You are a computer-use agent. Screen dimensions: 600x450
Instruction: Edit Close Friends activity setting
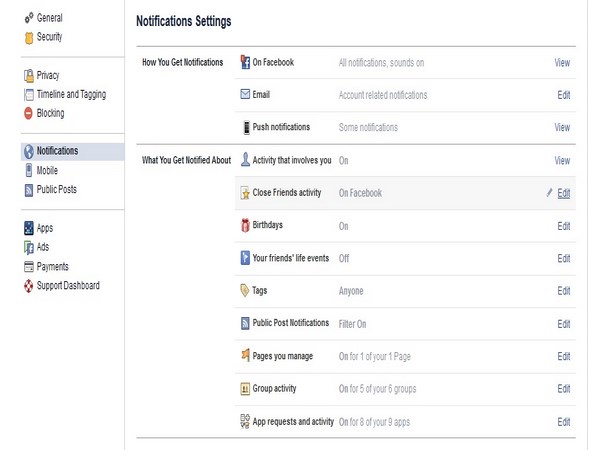(x=564, y=193)
